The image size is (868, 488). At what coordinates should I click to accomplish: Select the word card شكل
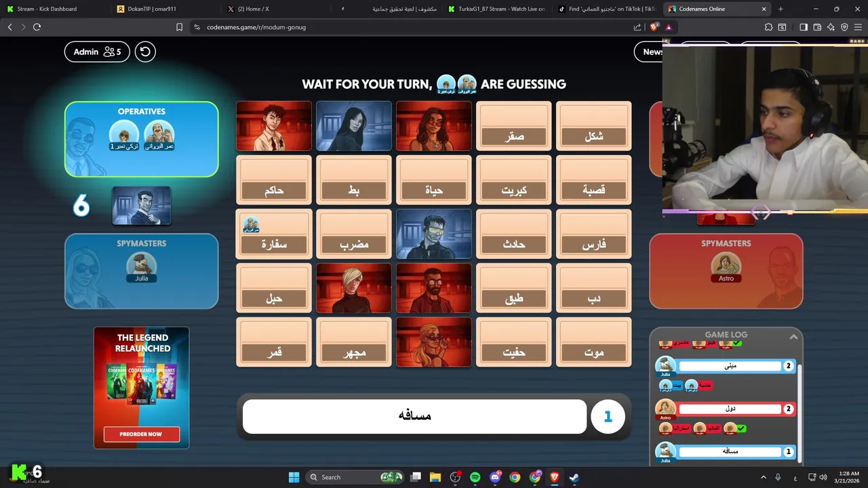(594, 126)
